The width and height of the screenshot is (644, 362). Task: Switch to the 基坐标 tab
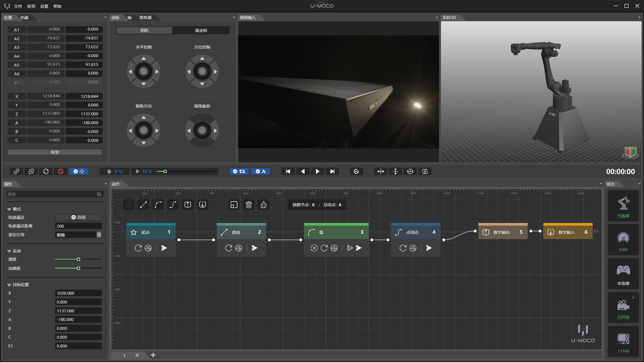pyautogui.click(x=201, y=30)
